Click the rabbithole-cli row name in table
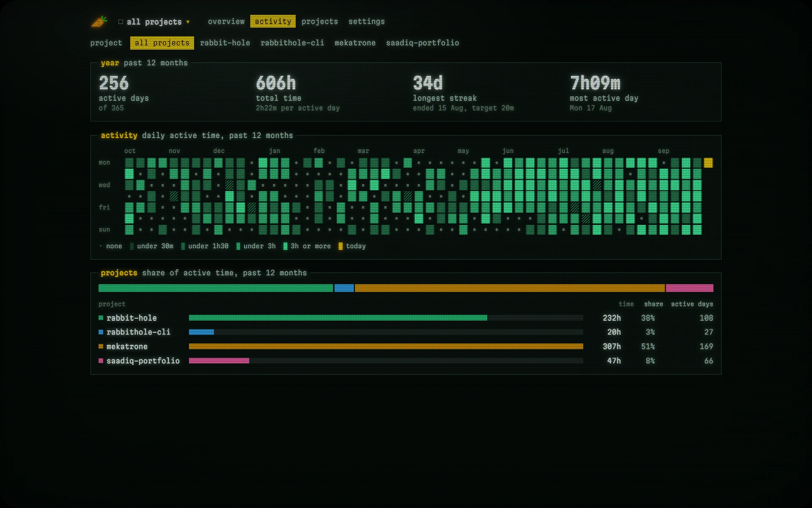Viewport: 812px width, 508px height. pos(138,332)
